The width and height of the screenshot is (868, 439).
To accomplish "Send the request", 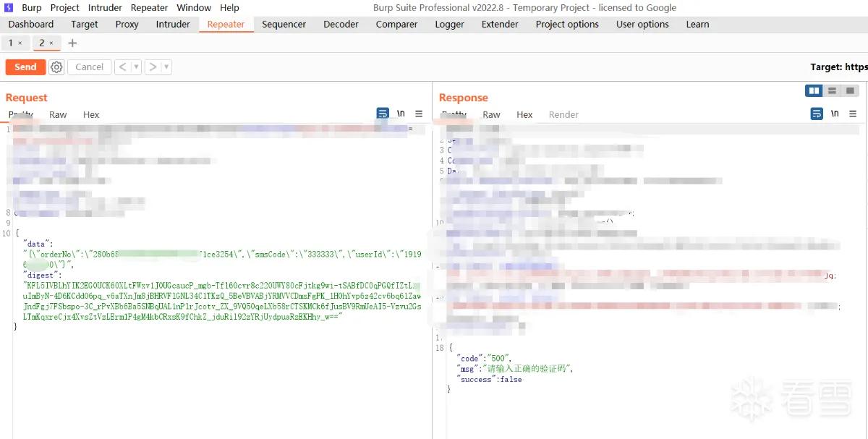I will pyautogui.click(x=25, y=67).
